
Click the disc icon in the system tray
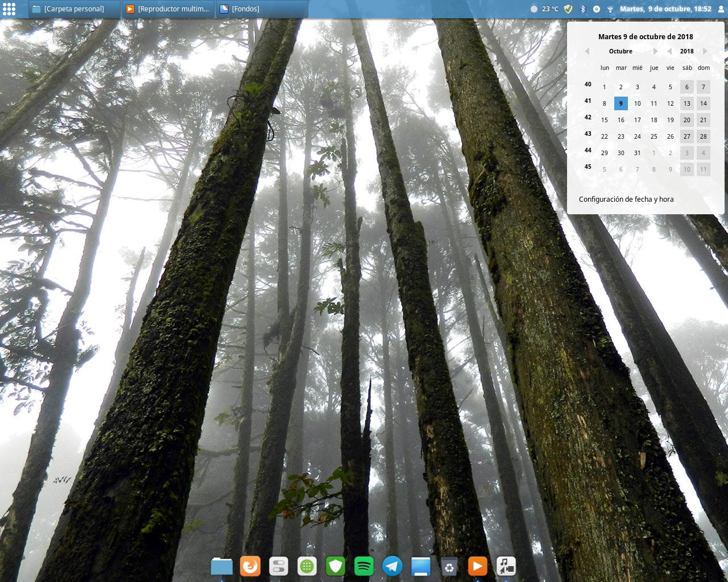[x=596, y=9]
